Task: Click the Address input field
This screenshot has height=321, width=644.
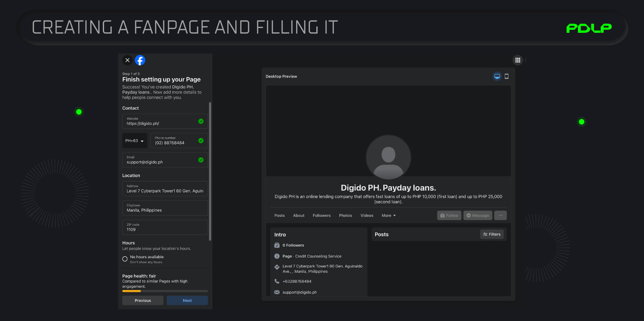Action: (165, 189)
